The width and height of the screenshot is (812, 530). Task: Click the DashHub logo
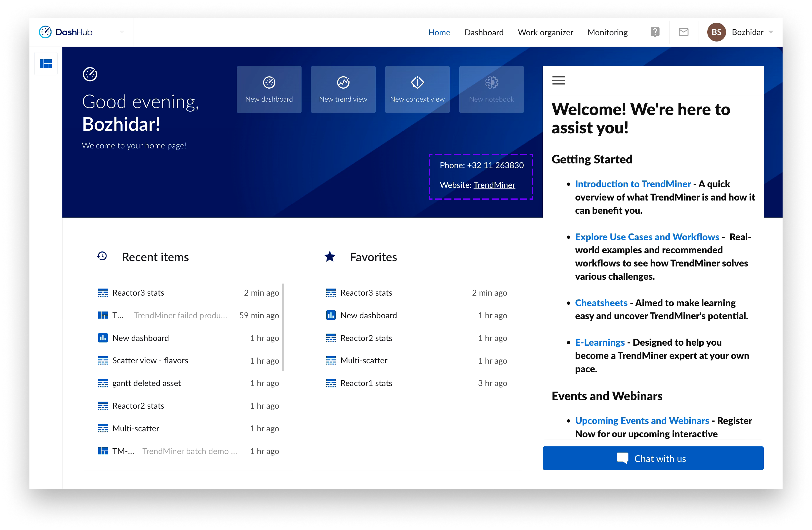(x=66, y=32)
